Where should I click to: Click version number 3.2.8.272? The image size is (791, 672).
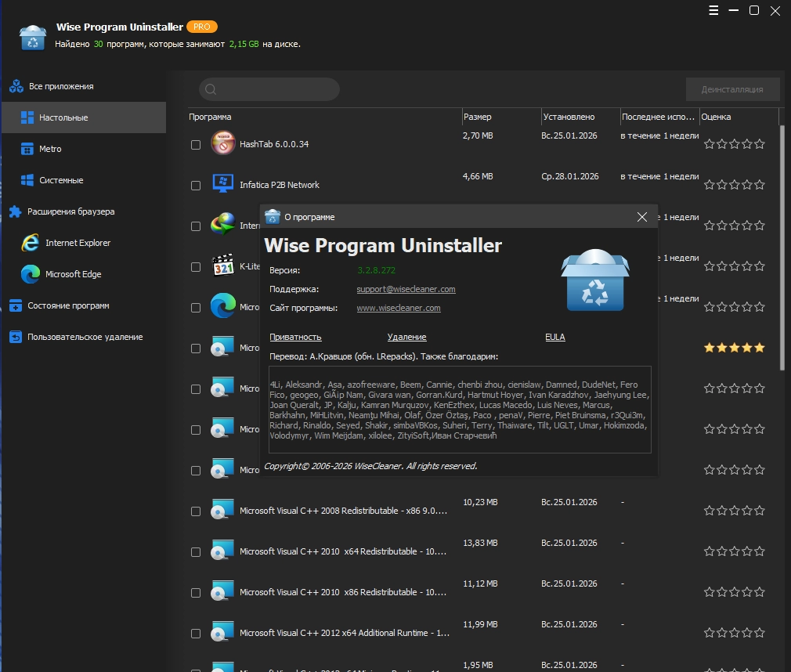coord(377,270)
